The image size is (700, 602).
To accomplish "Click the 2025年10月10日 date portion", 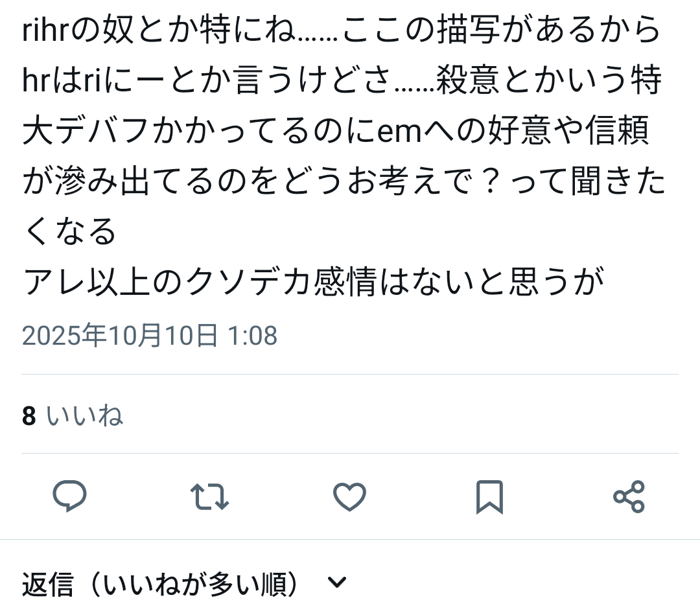I will click(x=120, y=336).
